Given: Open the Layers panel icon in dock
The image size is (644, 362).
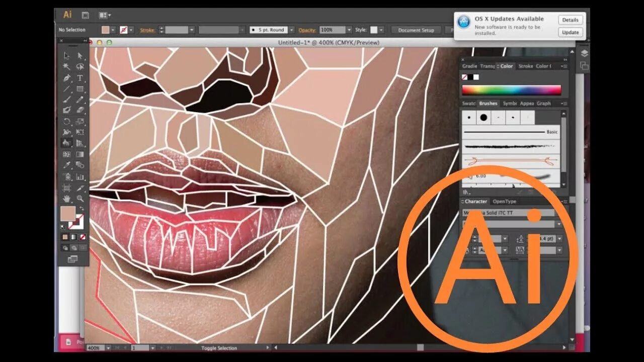Looking at the screenshot, I should 584,53.
